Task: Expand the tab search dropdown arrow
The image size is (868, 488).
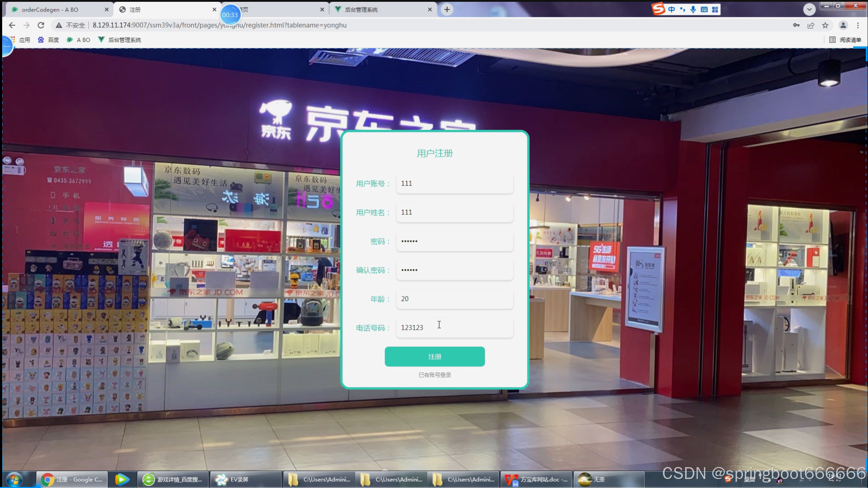Action: point(809,10)
